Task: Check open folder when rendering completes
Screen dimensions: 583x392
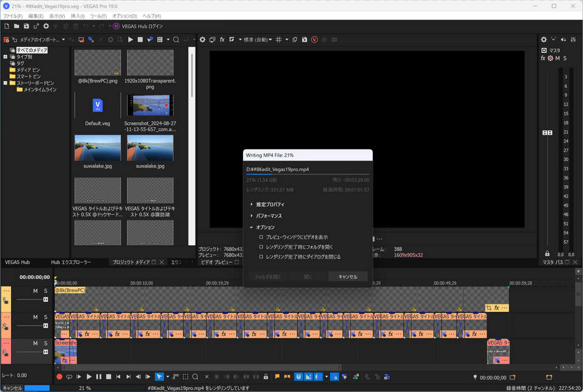Action: (x=261, y=247)
